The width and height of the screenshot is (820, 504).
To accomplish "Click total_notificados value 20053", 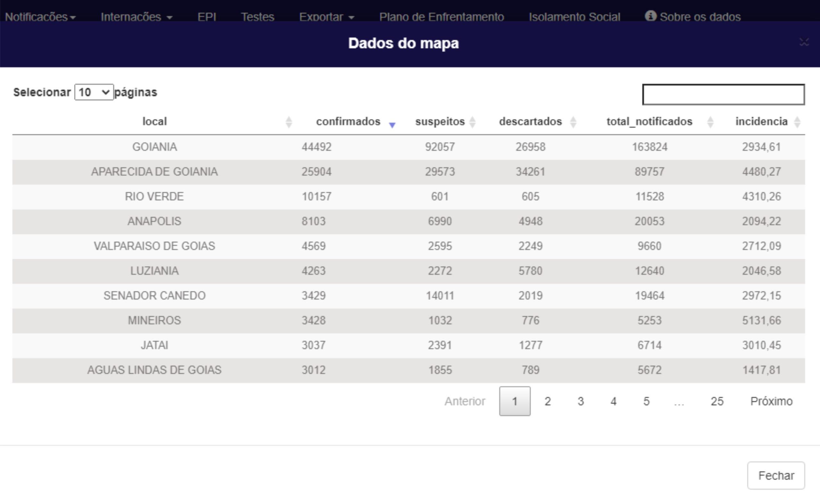I will pos(649,221).
